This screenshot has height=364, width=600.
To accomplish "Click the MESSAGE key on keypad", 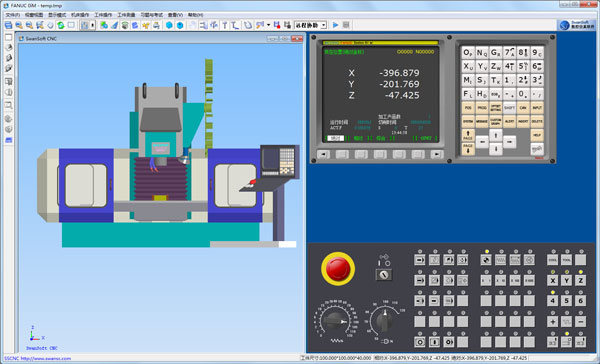I will [481, 122].
